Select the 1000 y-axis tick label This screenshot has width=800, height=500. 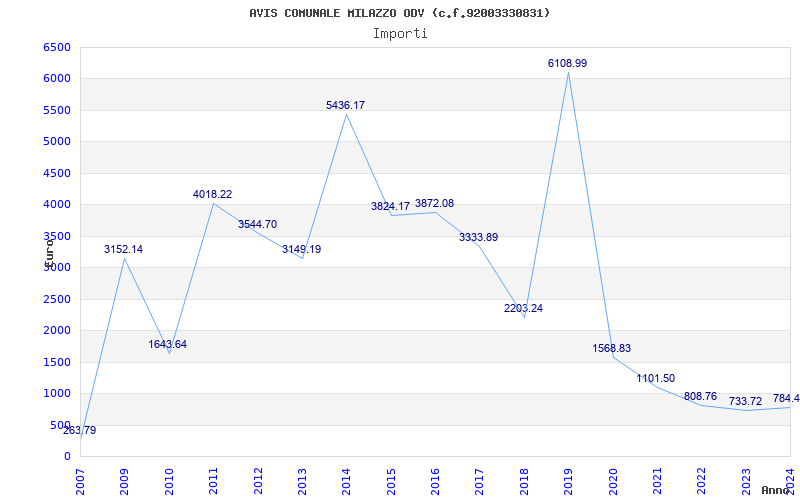57,393
